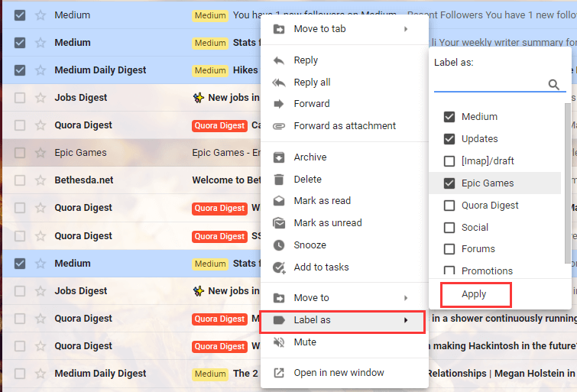Click the Move to folder icon
577x392 pixels.
[x=278, y=298]
